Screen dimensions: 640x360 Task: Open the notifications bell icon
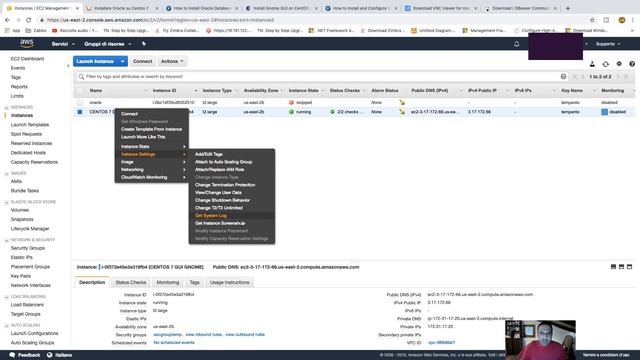coord(516,44)
